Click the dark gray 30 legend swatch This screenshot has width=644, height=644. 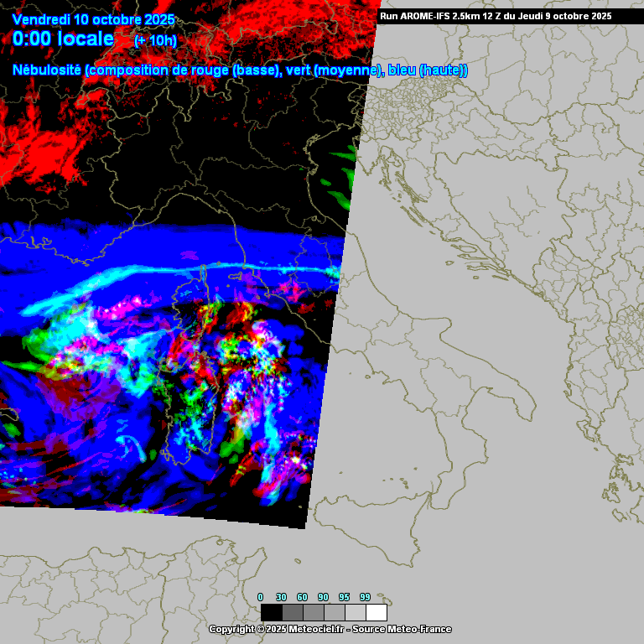pyautogui.click(x=292, y=612)
